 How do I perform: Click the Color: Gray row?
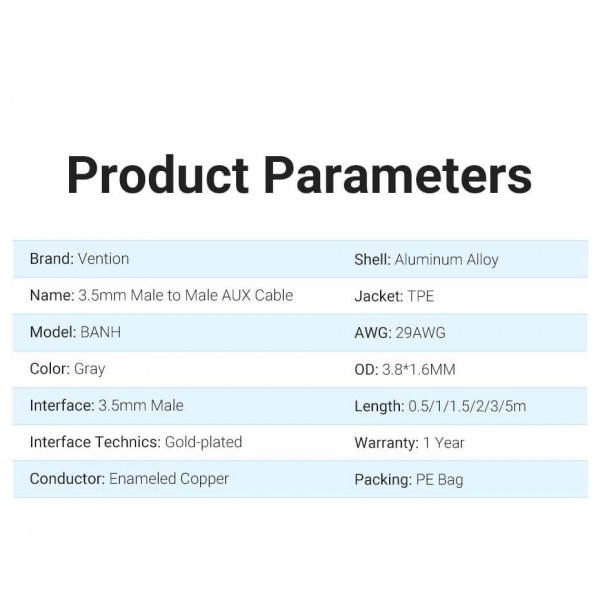(x=67, y=369)
